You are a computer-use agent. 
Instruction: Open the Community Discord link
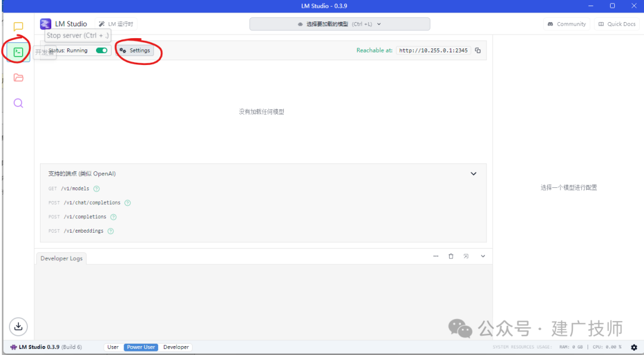tap(567, 24)
